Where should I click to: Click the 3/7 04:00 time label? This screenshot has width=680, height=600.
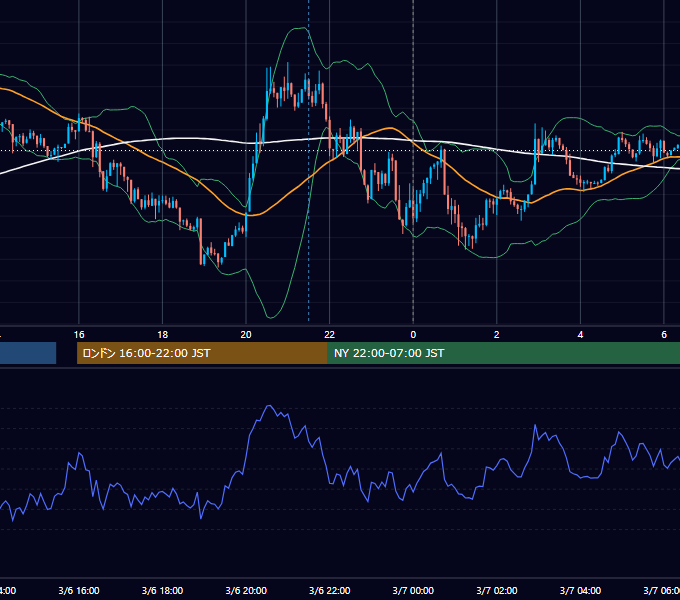point(580,590)
